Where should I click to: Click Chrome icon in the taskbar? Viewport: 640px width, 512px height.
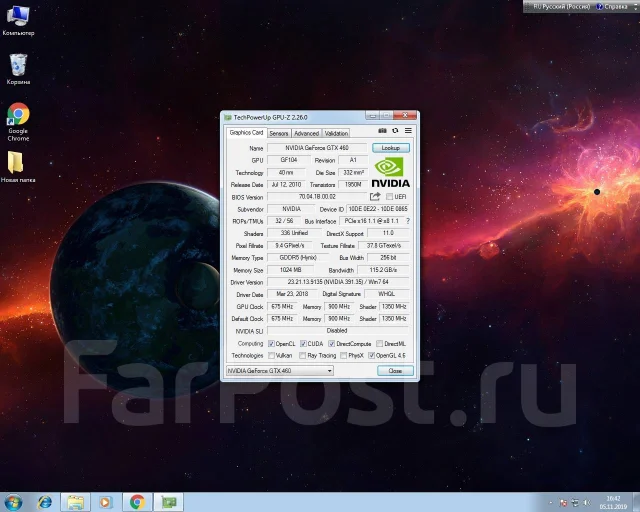coord(138,502)
